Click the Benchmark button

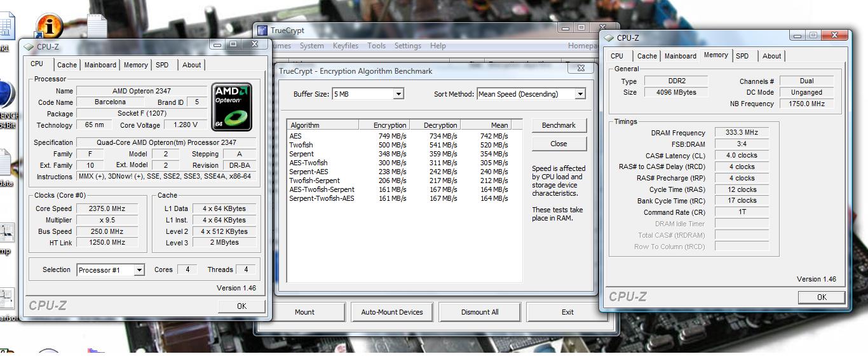click(559, 125)
